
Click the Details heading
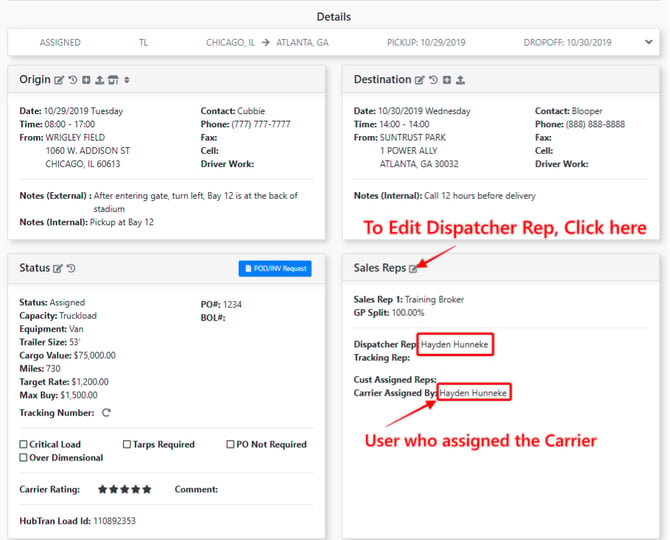(x=334, y=17)
